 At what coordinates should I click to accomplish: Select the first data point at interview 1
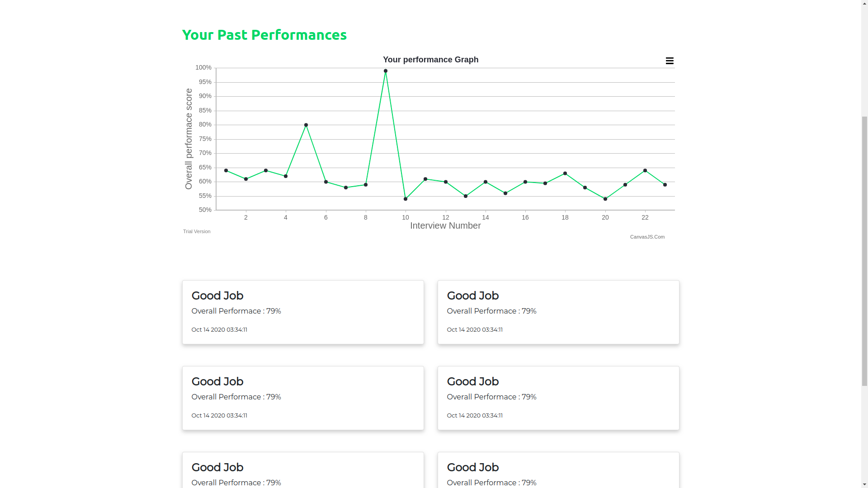(x=226, y=171)
